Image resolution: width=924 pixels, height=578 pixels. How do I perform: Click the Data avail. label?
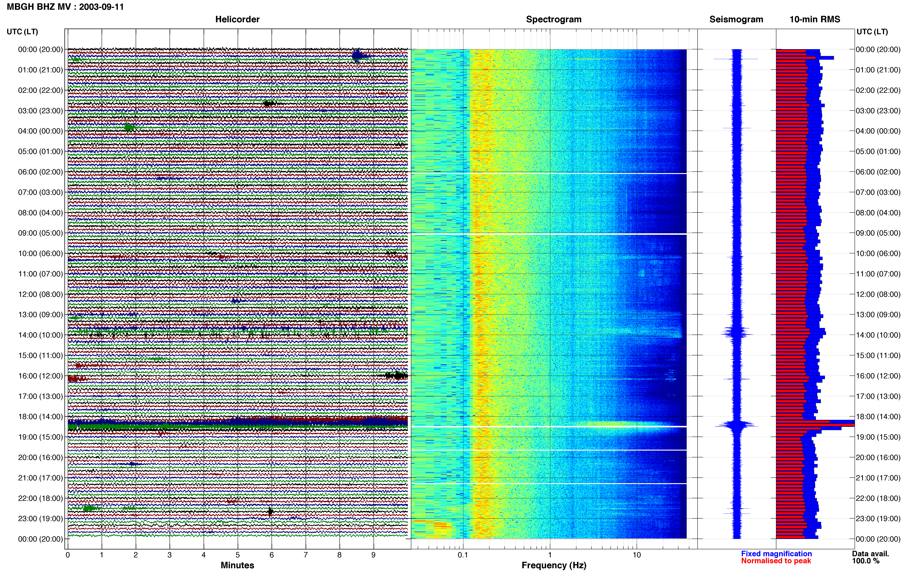tap(870, 554)
